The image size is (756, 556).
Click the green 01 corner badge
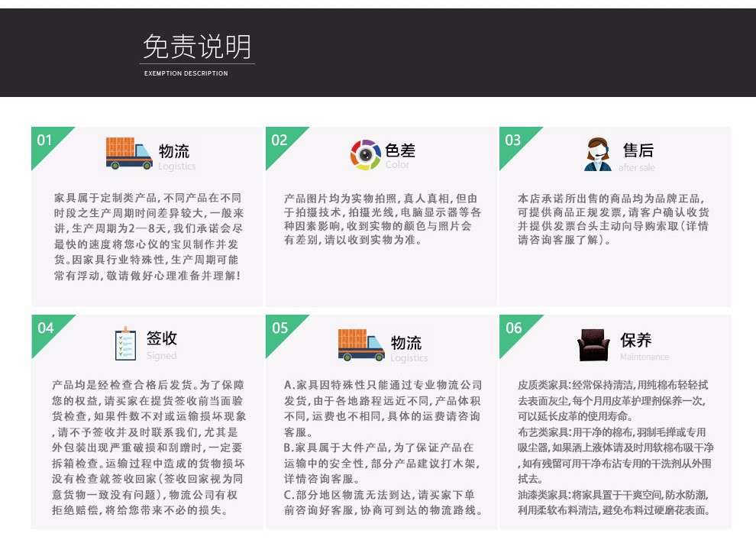(x=46, y=141)
